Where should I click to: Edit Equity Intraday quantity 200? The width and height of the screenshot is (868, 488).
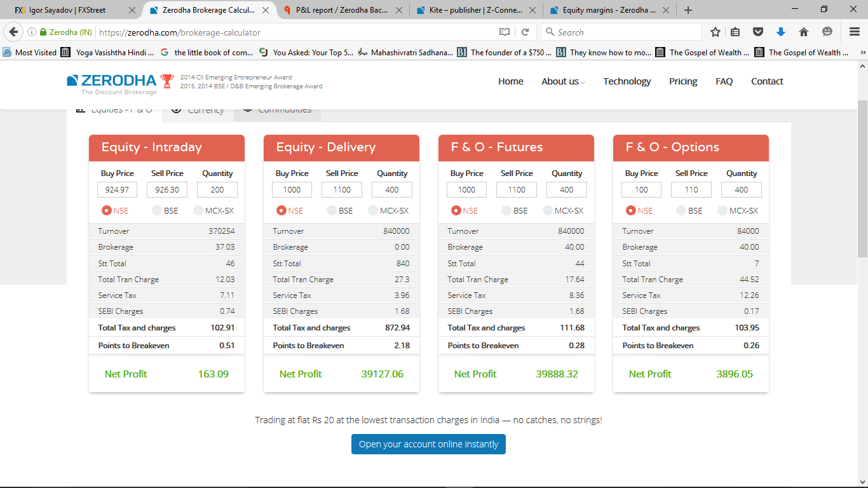tap(217, 189)
